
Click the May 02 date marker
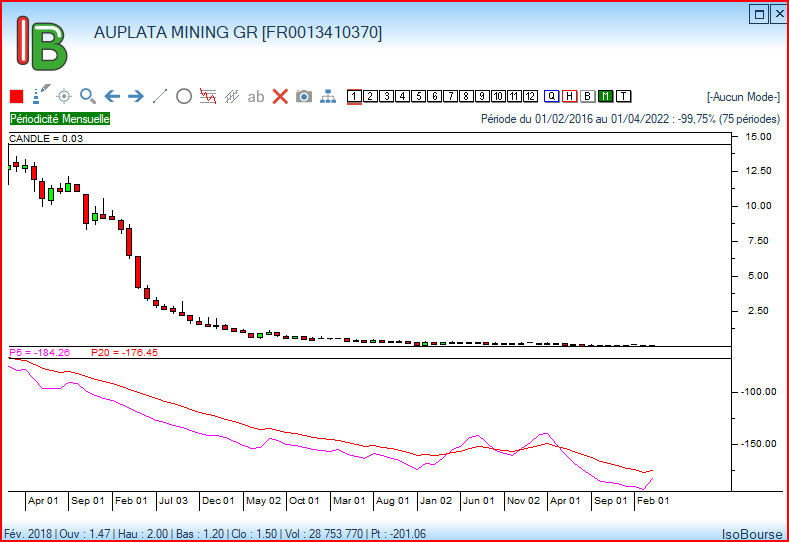(264, 501)
